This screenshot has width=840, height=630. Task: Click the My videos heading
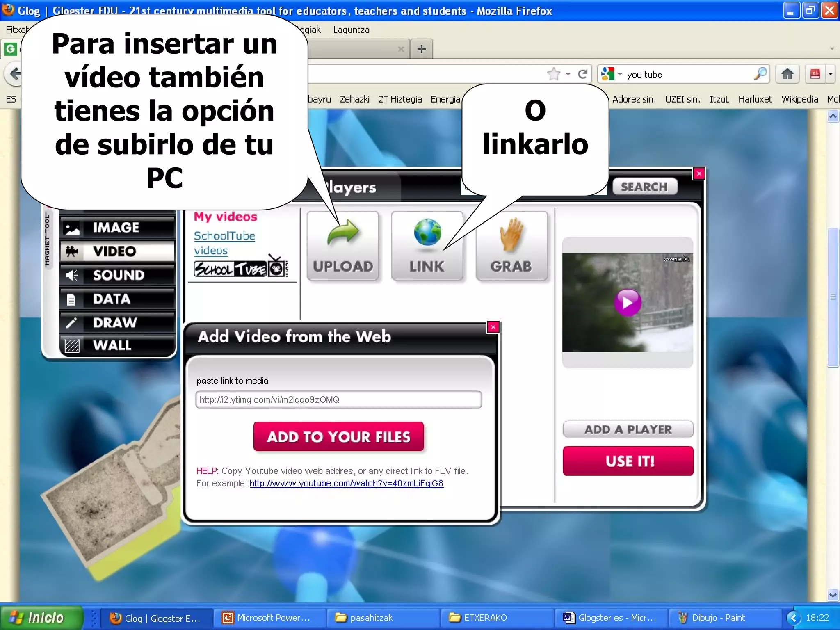coord(226,217)
